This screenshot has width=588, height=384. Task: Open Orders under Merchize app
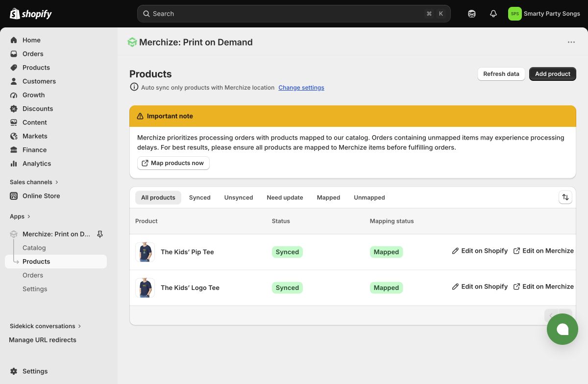(x=33, y=275)
